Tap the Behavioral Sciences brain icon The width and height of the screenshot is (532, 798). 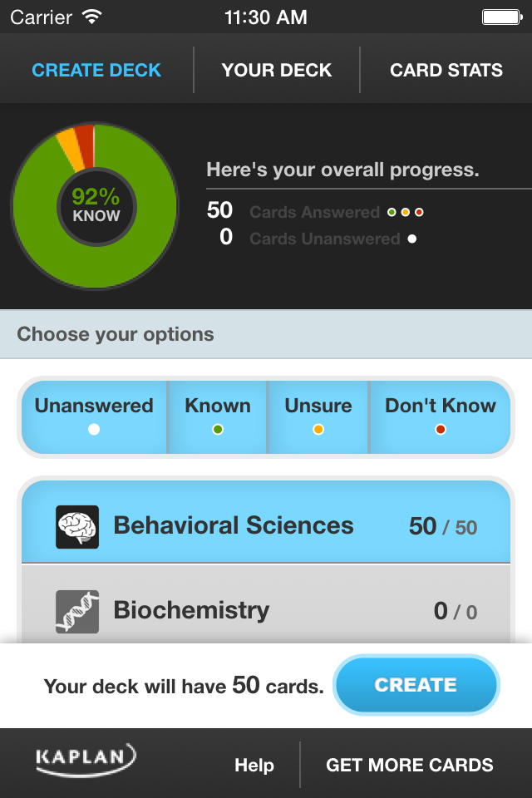coord(77,527)
